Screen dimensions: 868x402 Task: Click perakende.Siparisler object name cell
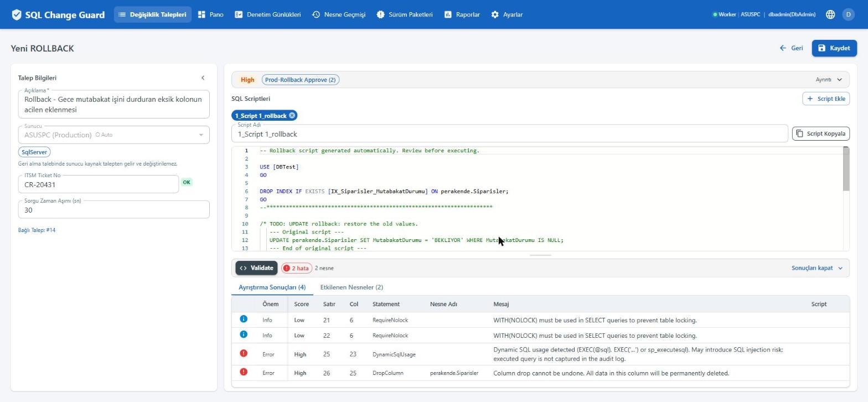point(454,373)
